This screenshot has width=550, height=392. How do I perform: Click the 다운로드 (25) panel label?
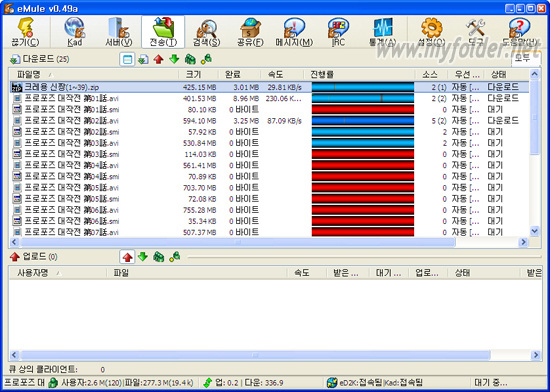pos(46,59)
